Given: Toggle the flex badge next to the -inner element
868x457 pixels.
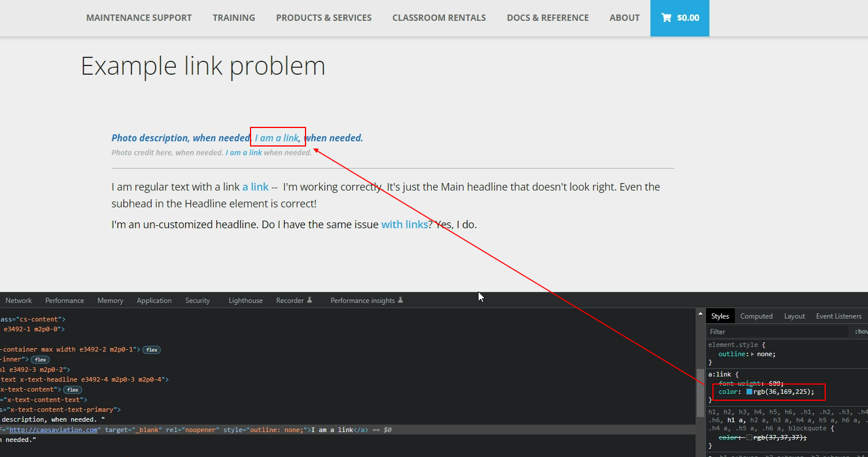Looking at the screenshot, I should pos(40,360).
